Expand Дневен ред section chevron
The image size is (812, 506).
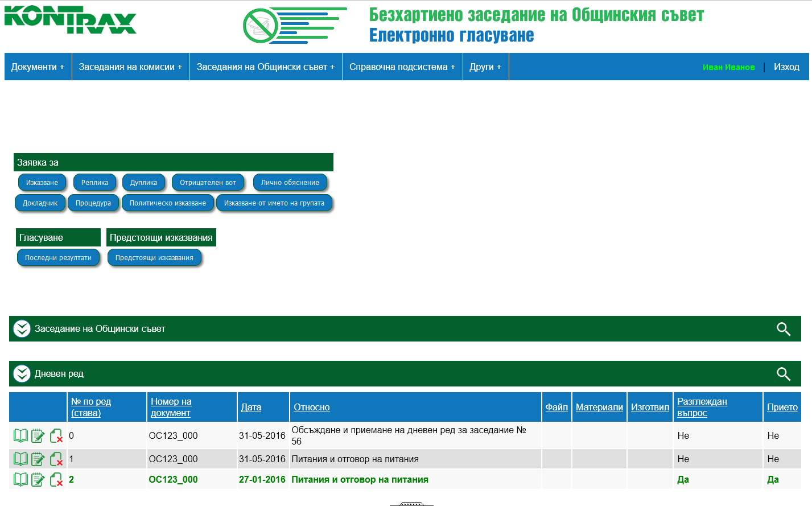[x=22, y=374]
